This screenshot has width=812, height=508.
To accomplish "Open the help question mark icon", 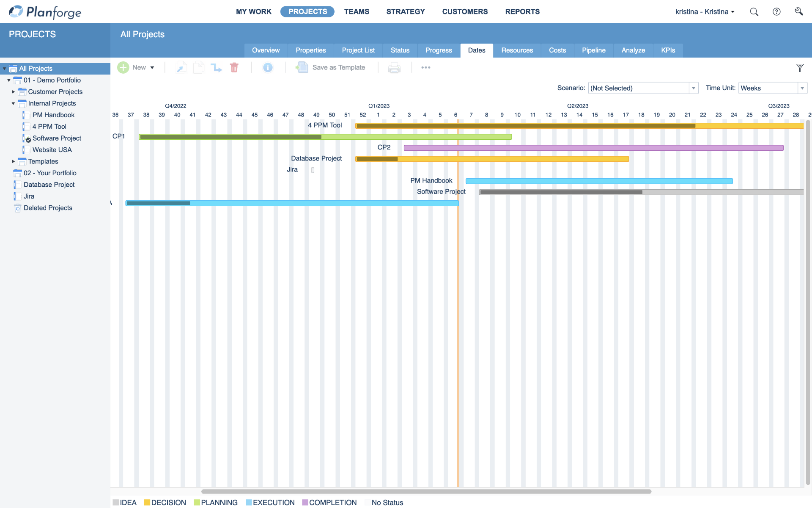I will point(776,12).
